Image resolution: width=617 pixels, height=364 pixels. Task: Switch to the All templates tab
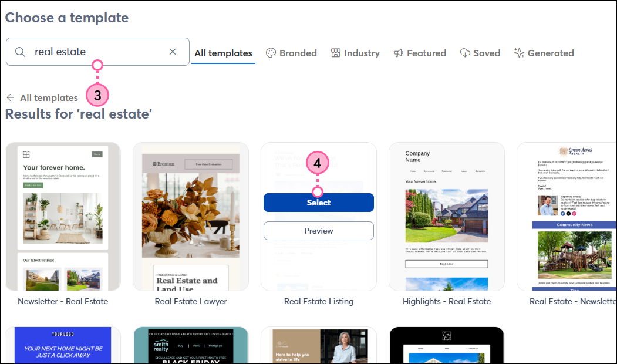(x=223, y=53)
